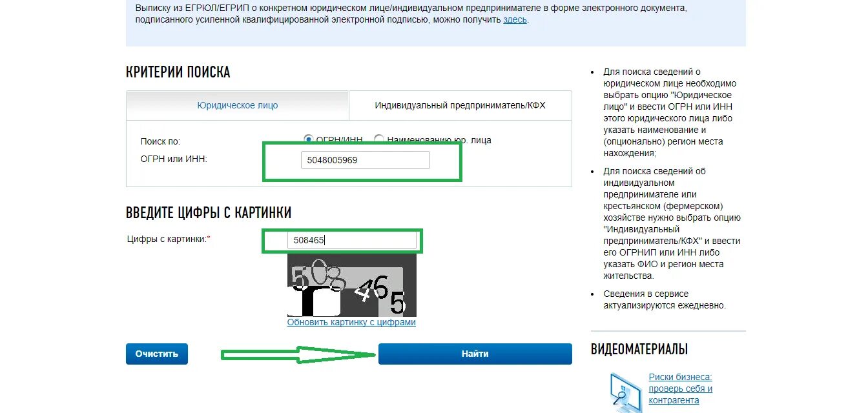Open the Риски бизнеса video link
The height and width of the screenshot is (413, 868).
[x=681, y=388]
